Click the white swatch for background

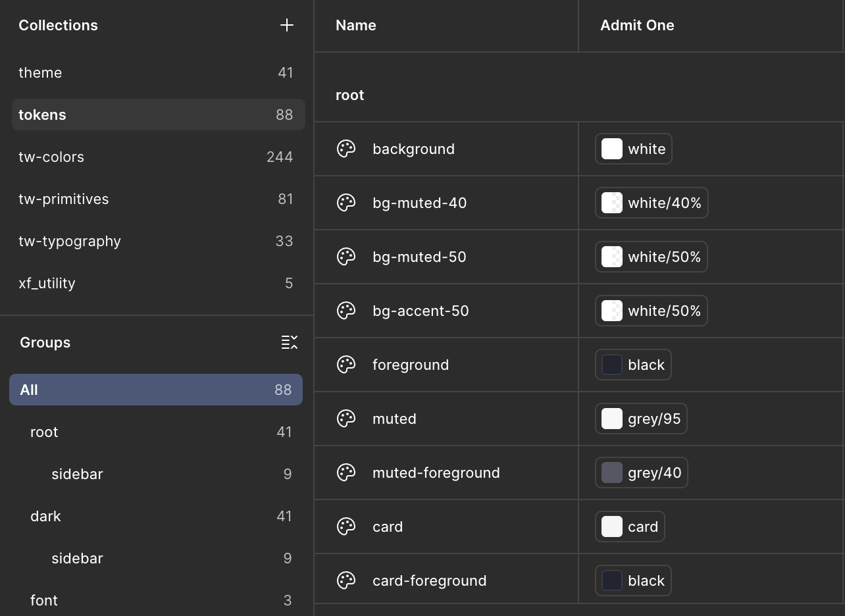point(612,149)
